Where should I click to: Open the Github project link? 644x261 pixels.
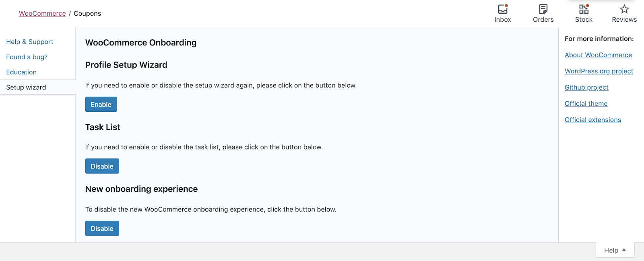[x=586, y=87]
